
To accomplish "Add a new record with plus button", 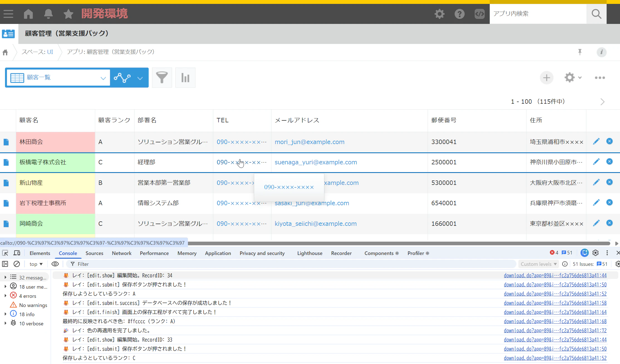I will [546, 78].
